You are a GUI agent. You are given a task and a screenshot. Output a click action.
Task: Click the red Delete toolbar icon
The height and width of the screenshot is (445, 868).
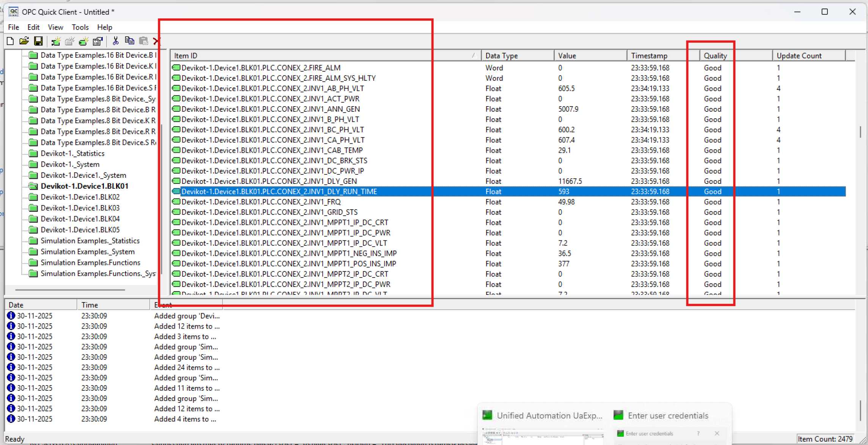tap(156, 41)
